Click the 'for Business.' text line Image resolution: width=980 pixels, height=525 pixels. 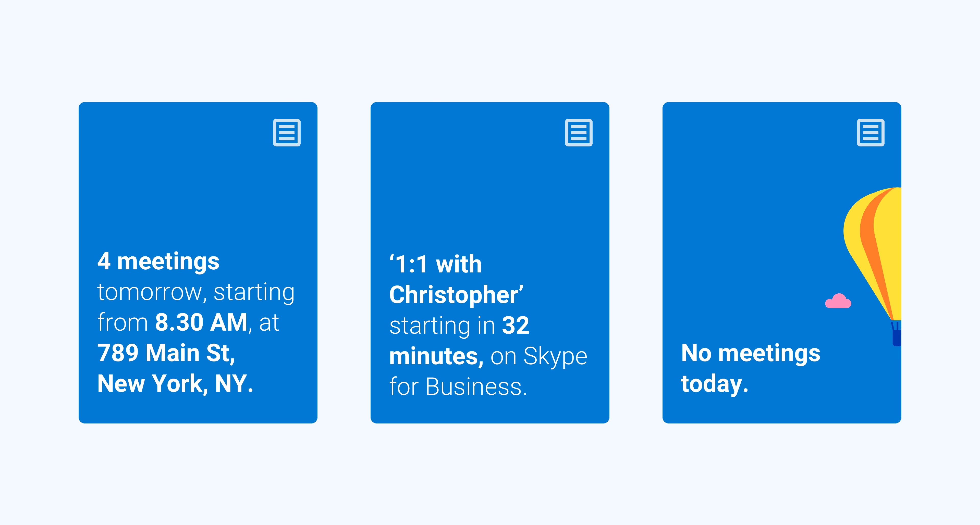pyautogui.click(x=458, y=387)
